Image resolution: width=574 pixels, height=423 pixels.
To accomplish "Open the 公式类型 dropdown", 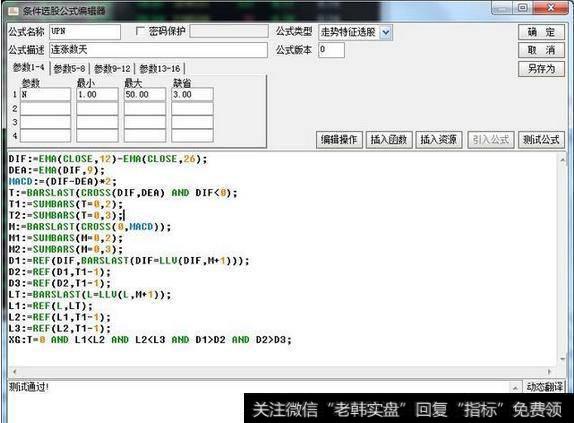I will 385,33.
